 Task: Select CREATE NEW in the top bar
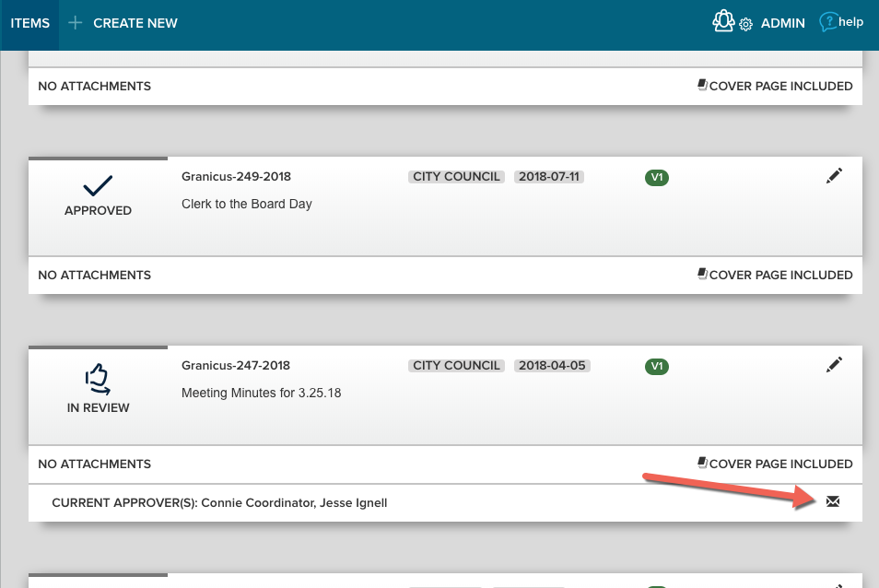pyautogui.click(x=135, y=23)
